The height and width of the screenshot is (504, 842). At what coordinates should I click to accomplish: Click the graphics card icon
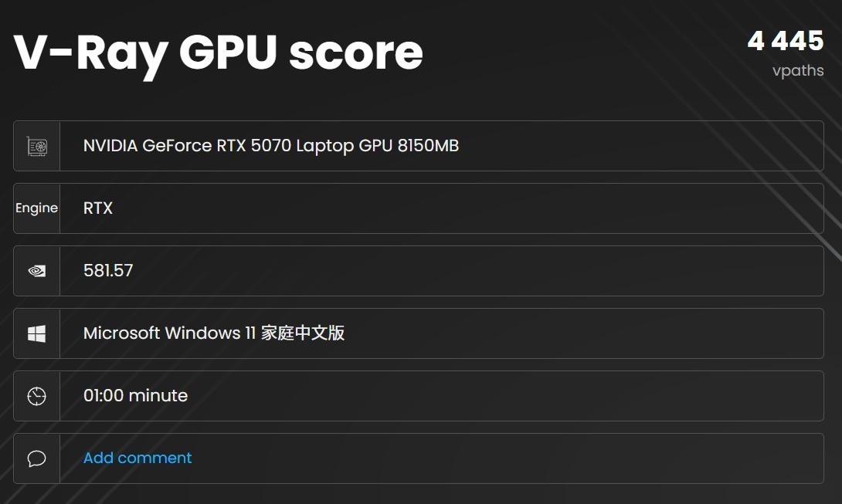36,146
